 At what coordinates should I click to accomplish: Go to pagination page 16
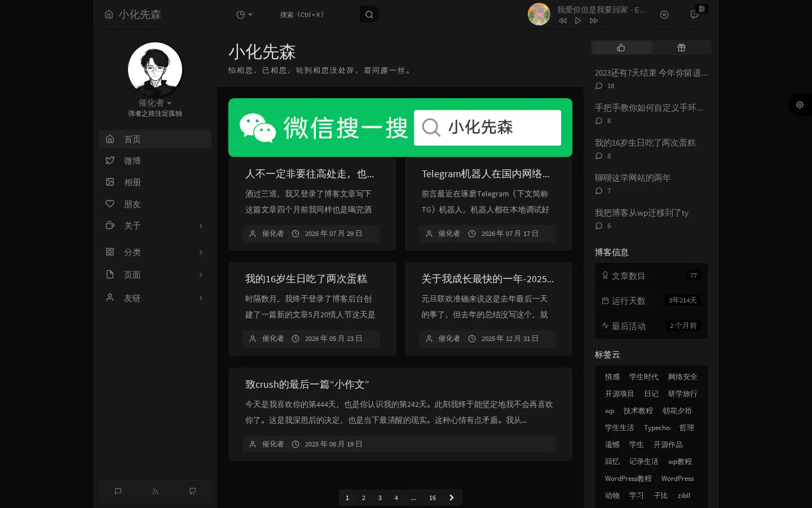click(433, 498)
